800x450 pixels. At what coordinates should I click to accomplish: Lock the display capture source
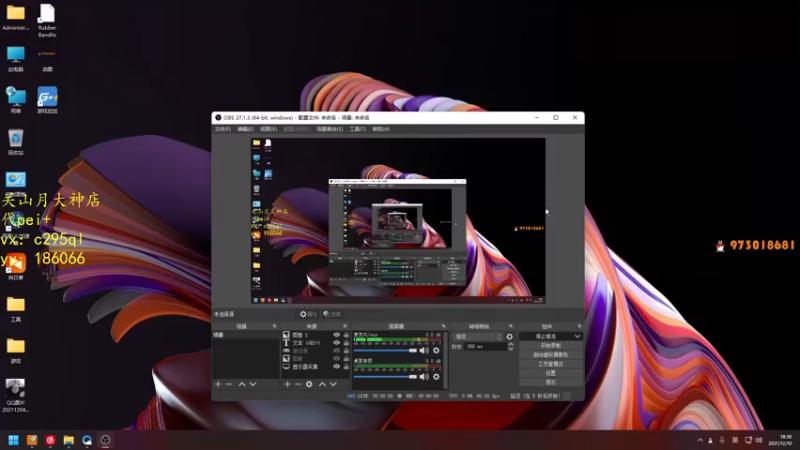pyautogui.click(x=346, y=366)
